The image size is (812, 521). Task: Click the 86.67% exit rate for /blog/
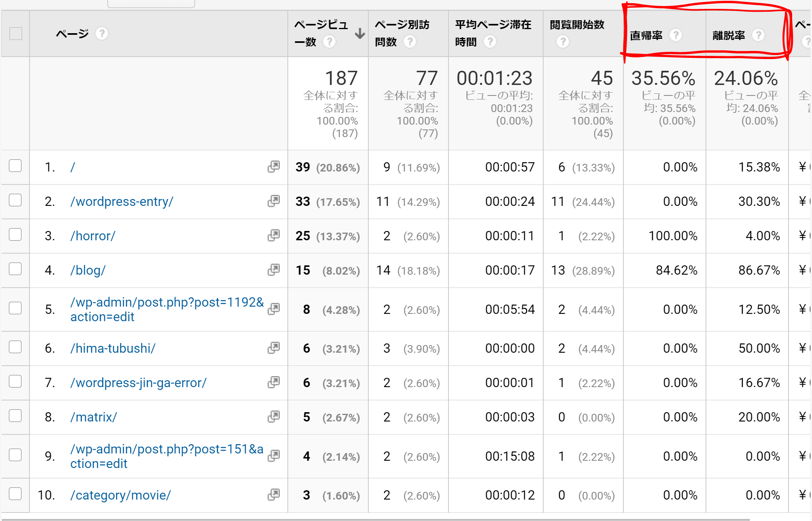(759, 270)
